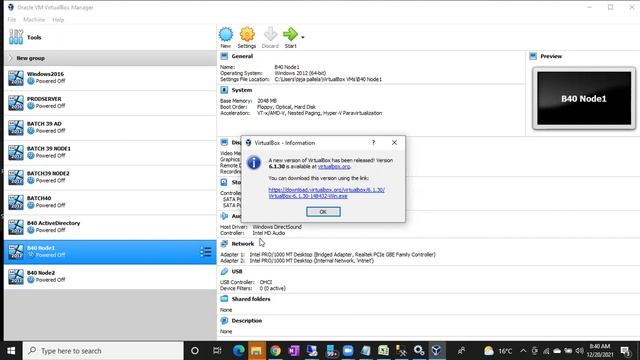Viewport: 640px width, 360px height.
Task: Click the USB section icon
Action: coord(224,271)
